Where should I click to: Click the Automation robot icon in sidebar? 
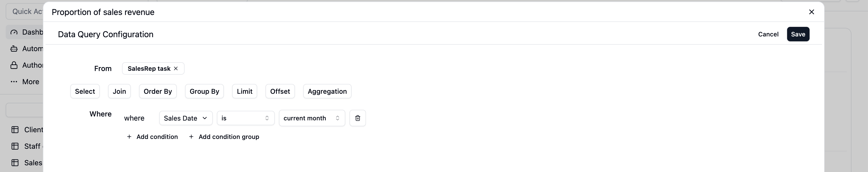(x=14, y=49)
